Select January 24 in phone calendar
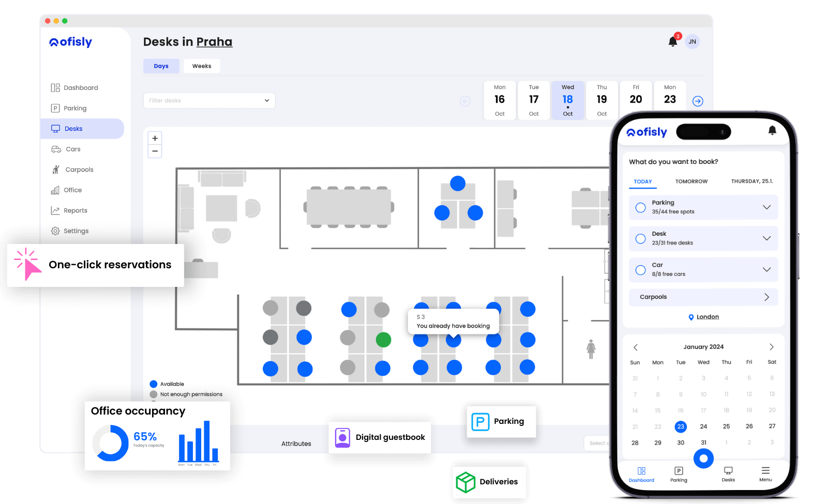This screenshot has height=504, width=838. point(704,426)
